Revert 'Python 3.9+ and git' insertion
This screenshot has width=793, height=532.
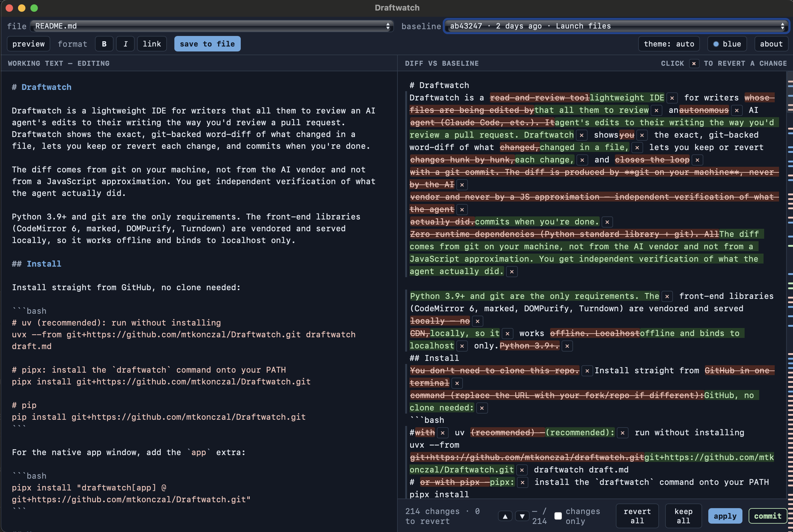coord(667,296)
